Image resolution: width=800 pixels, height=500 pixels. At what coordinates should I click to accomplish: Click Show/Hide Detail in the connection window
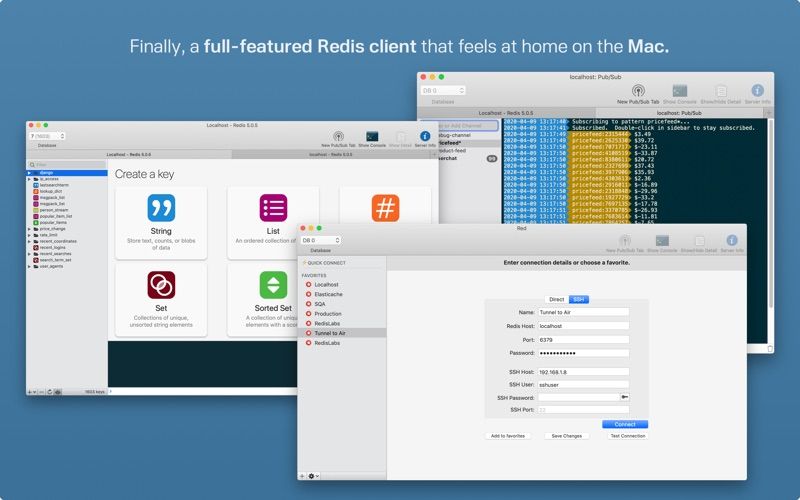[699, 243]
